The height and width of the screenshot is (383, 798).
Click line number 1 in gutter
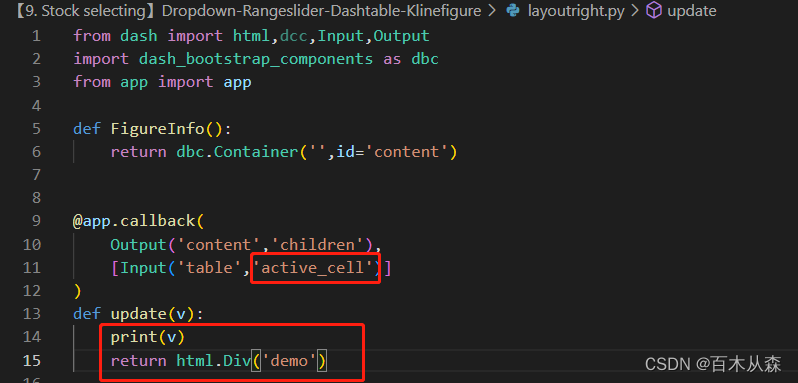click(x=36, y=36)
